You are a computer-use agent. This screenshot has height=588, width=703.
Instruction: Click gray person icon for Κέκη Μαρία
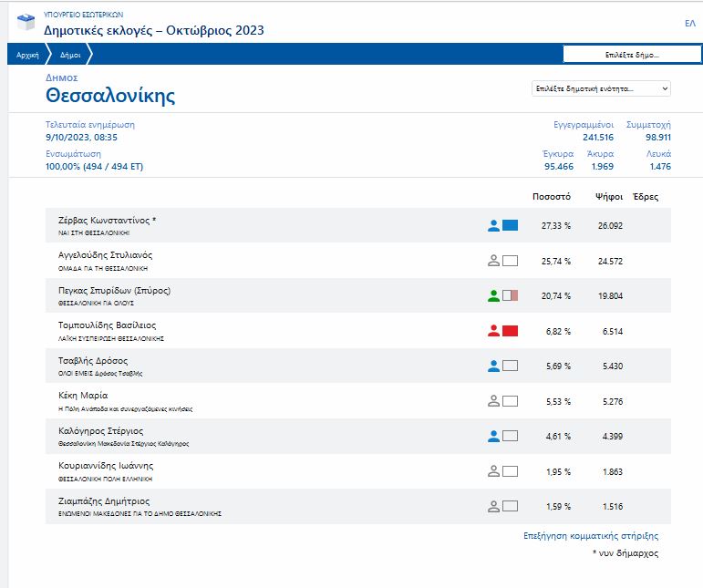point(493,400)
